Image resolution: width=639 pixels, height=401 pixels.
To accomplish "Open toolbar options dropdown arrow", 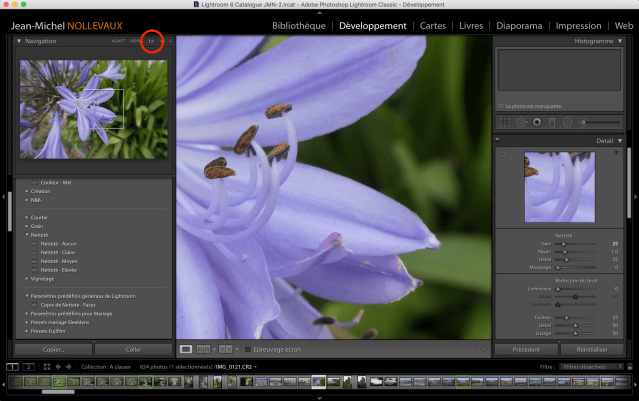I will [x=484, y=349].
